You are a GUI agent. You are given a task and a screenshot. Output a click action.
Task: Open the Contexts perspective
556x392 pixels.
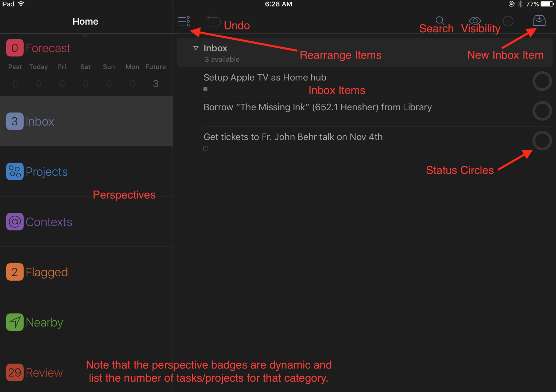pyautogui.click(x=86, y=222)
